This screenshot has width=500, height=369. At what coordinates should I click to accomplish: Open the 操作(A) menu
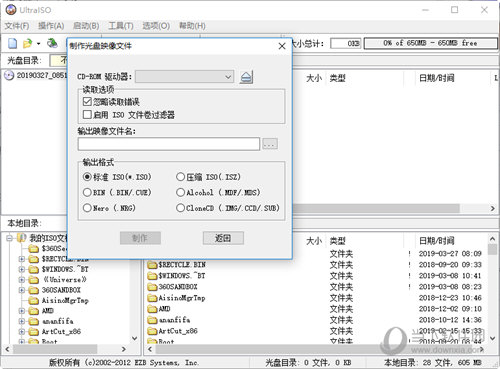(x=51, y=26)
